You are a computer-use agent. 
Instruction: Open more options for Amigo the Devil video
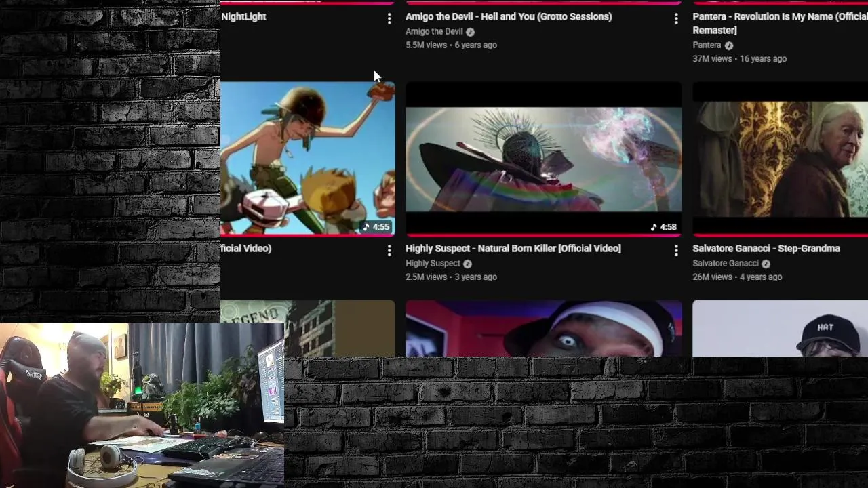(x=676, y=19)
